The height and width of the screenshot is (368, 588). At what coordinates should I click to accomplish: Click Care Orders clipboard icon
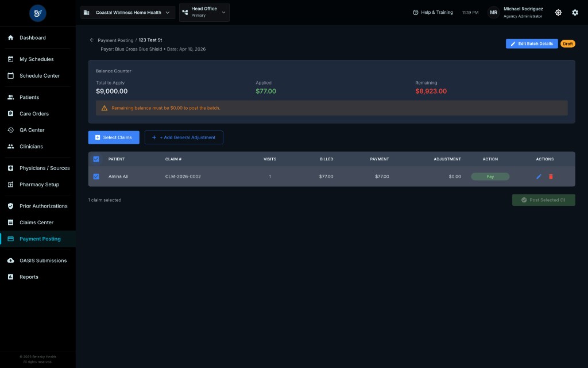pos(10,113)
